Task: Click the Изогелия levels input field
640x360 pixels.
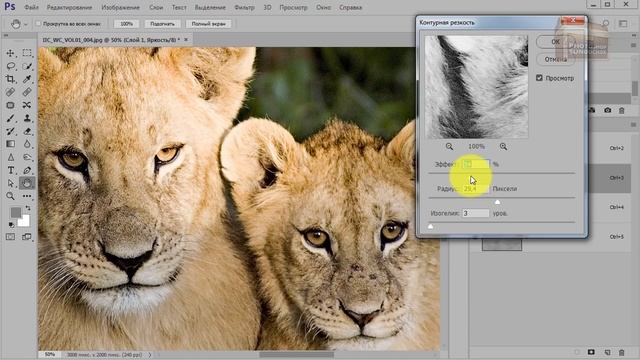Action: 476,213
